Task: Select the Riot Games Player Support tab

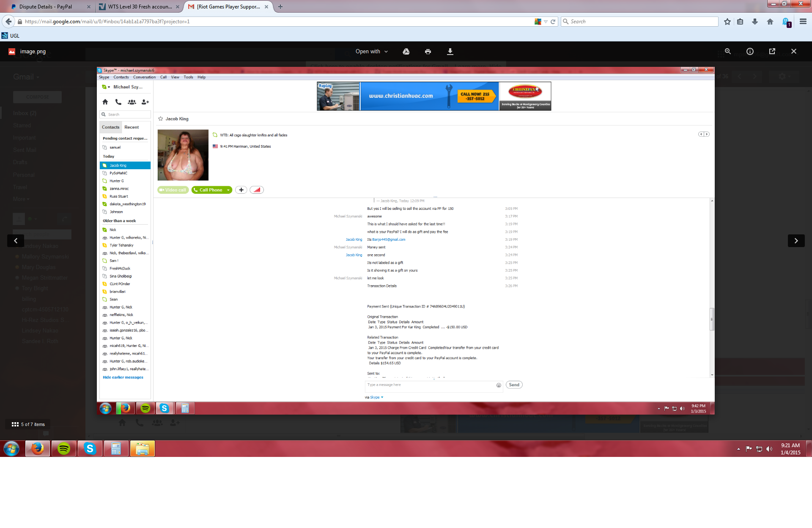Action: pos(228,7)
